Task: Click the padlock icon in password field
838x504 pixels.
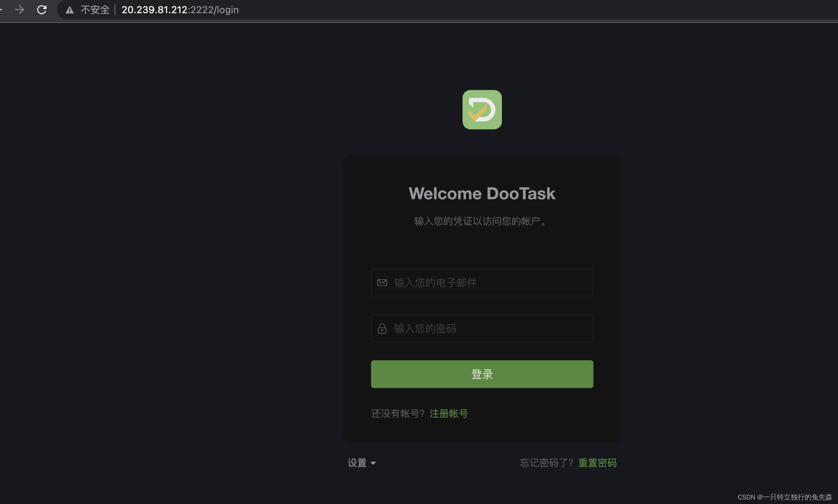Action: (x=382, y=328)
